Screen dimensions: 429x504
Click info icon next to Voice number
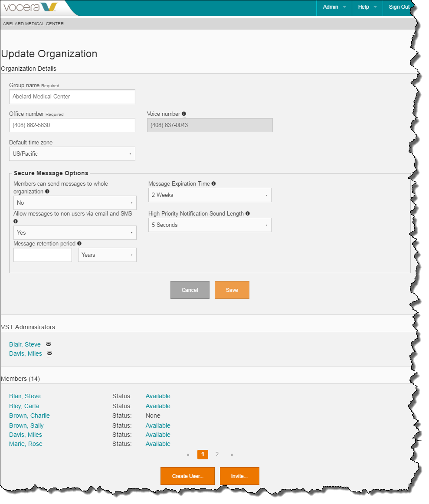coord(184,114)
